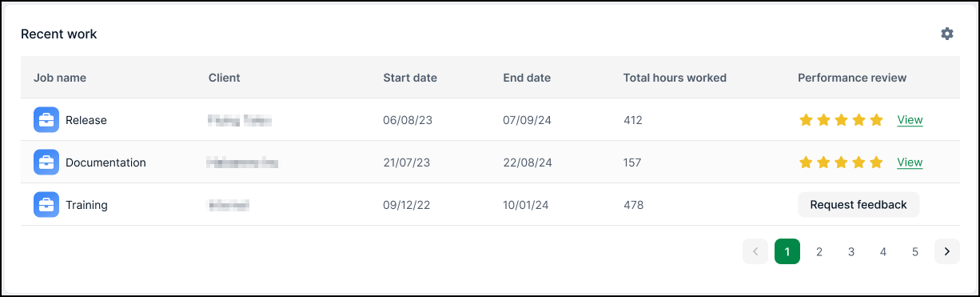Click the briefcase icon beside Release
This screenshot has height=297, width=980.
pyautogui.click(x=46, y=120)
